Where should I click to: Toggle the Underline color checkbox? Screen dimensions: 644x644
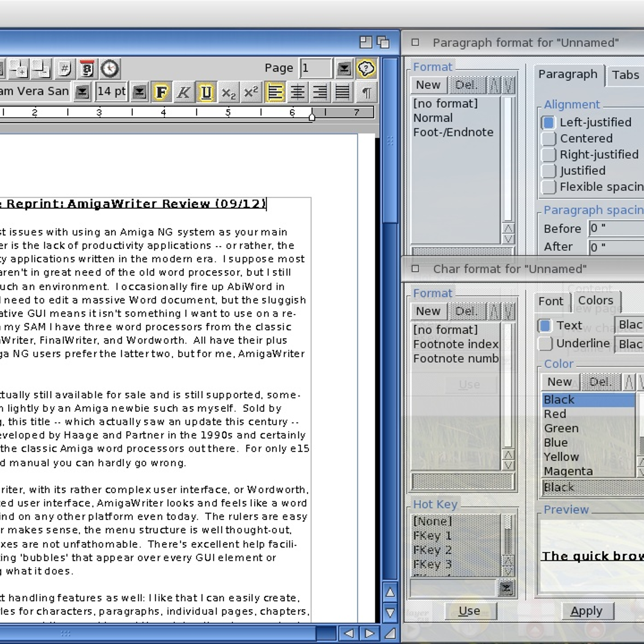(x=545, y=343)
